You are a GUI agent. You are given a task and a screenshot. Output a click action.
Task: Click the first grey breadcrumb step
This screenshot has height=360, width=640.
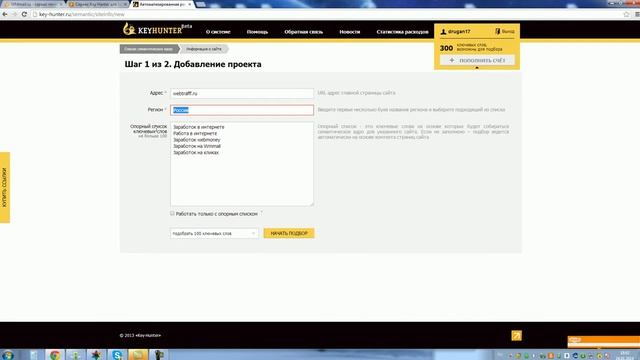(149, 49)
